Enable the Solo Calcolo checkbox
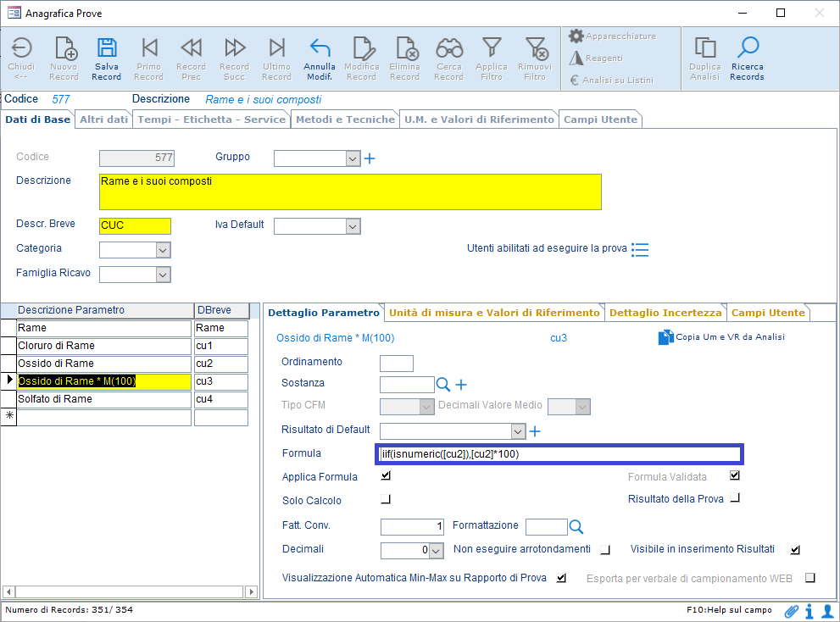This screenshot has width=840, height=622. coord(386,499)
